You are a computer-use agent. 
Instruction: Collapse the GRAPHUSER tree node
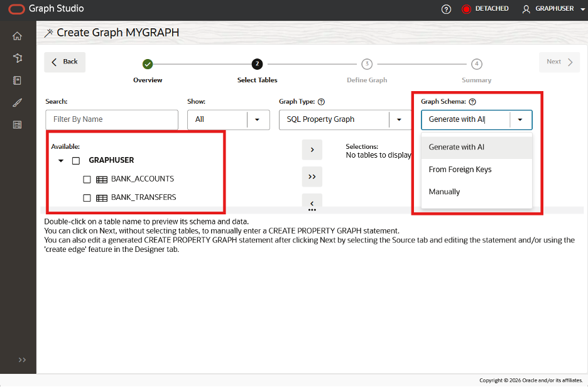[x=61, y=160]
